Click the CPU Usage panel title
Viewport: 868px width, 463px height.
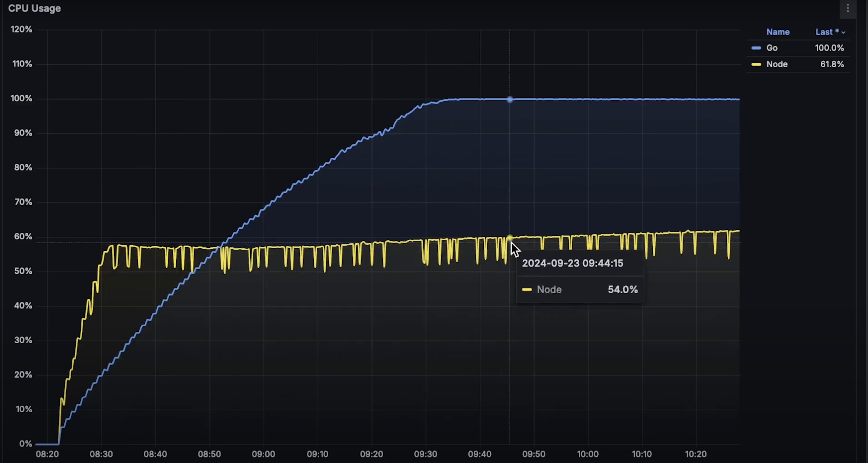(x=34, y=9)
